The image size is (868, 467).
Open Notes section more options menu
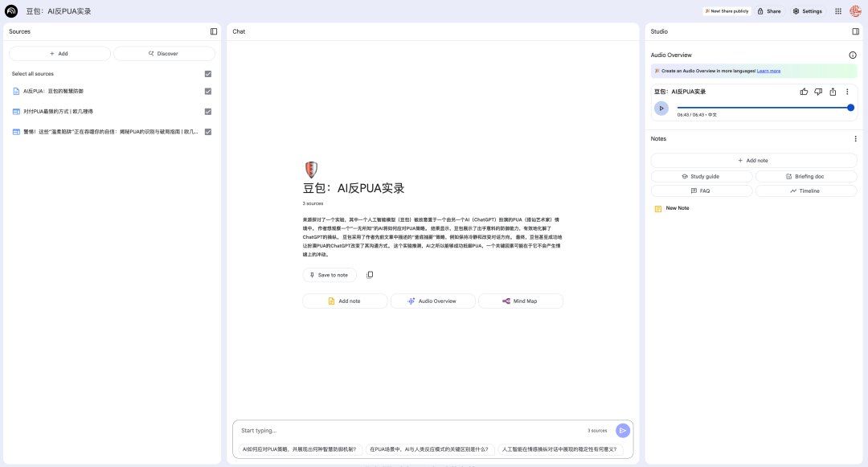tap(855, 139)
